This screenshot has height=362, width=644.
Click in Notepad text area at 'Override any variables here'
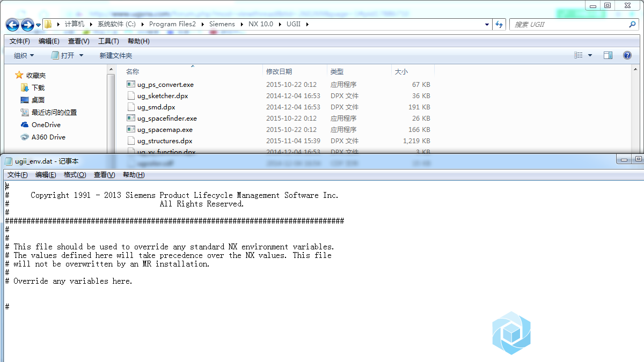[x=72, y=281]
